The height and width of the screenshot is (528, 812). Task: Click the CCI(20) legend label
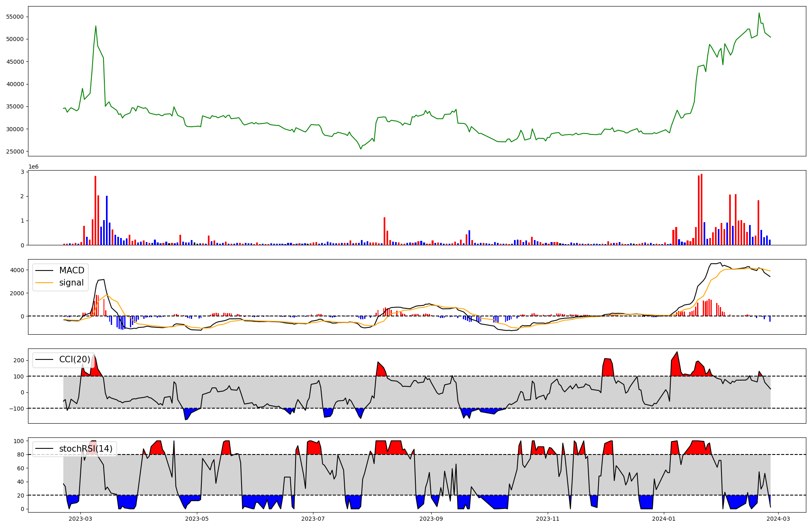point(74,359)
